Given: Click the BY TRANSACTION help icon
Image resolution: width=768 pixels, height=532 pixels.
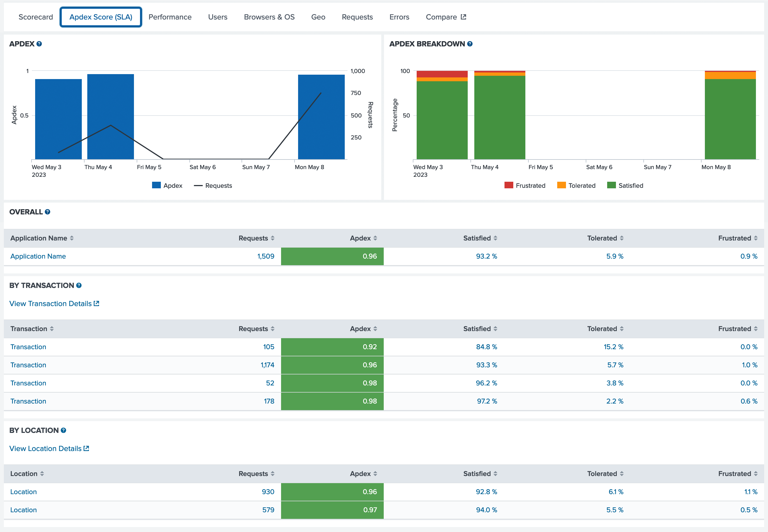Looking at the screenshot, I should (79, 285).
